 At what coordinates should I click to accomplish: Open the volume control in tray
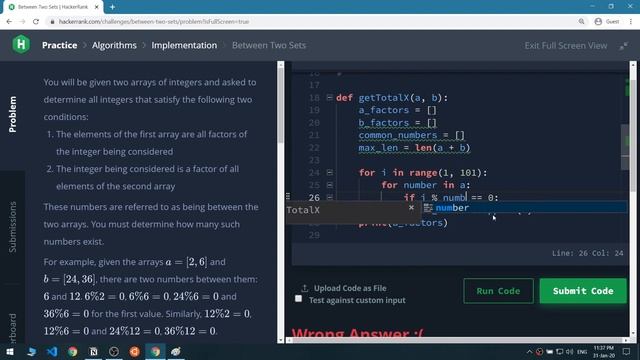point(570,352)
